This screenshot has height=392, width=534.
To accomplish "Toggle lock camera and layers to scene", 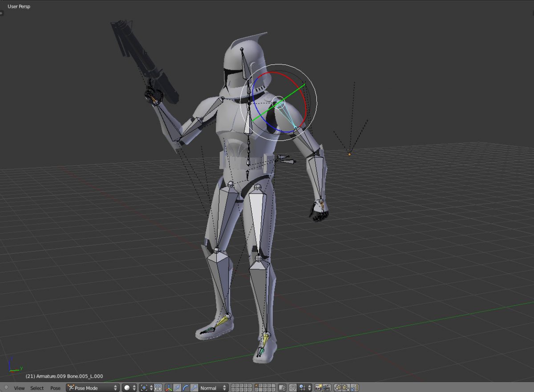I will (282, 388).
